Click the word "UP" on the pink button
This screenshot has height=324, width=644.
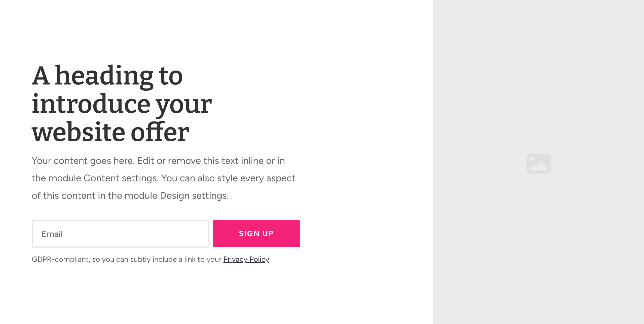tap(268, 234)
